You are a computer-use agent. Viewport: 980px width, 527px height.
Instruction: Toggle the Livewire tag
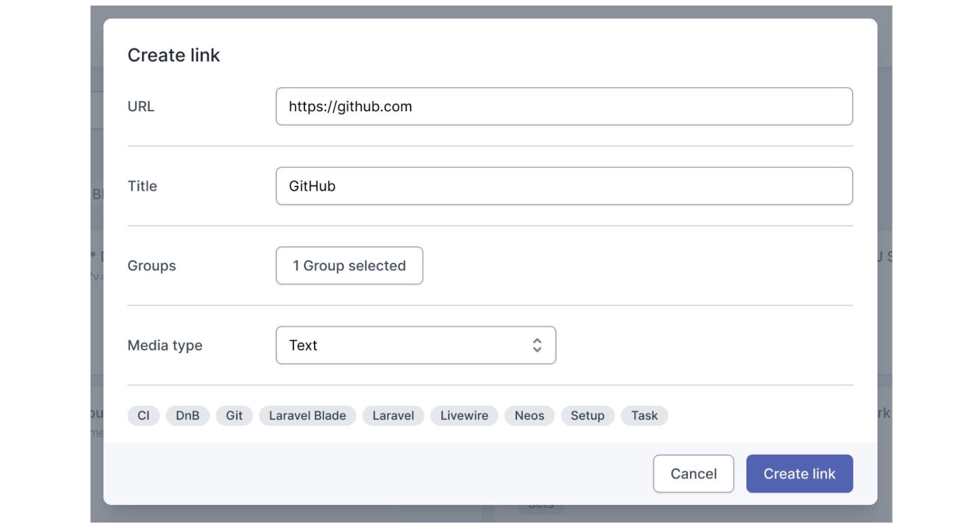464,416
